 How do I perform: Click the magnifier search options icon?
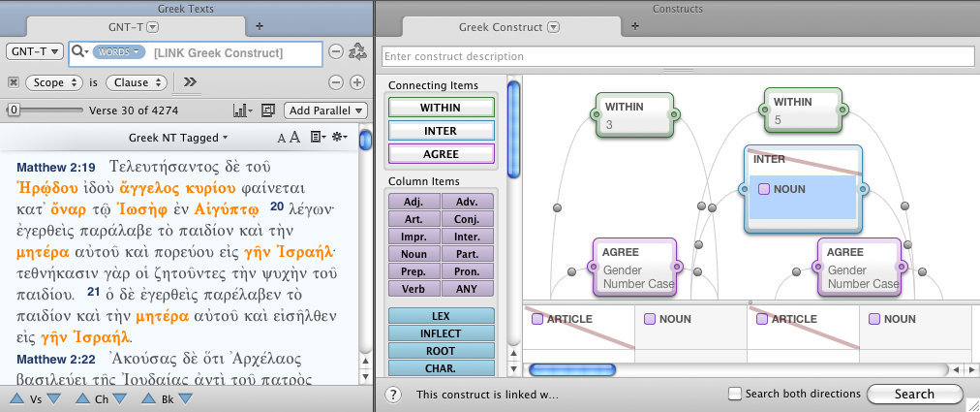(81, 51)
